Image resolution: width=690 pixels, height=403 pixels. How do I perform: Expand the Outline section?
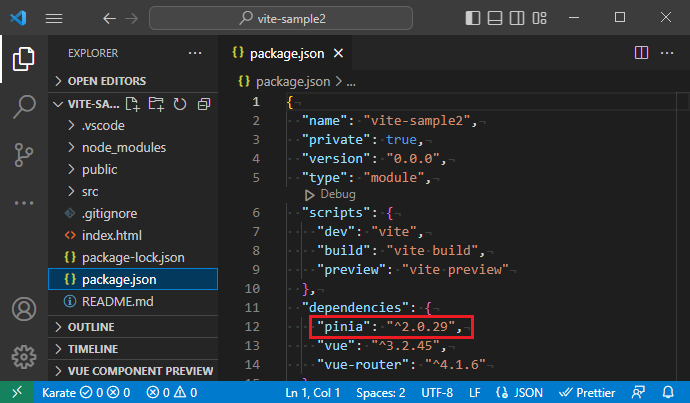click(x=133, y=327)
